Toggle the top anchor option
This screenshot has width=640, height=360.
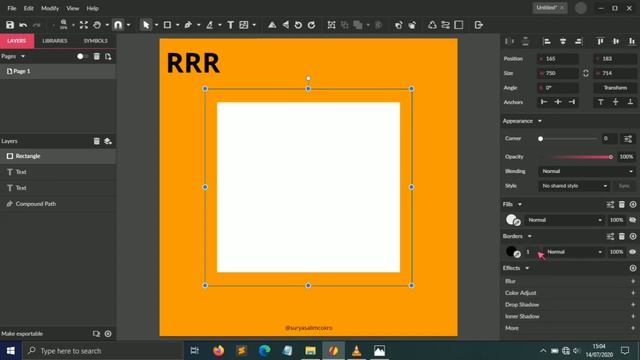tap(600, 102)
